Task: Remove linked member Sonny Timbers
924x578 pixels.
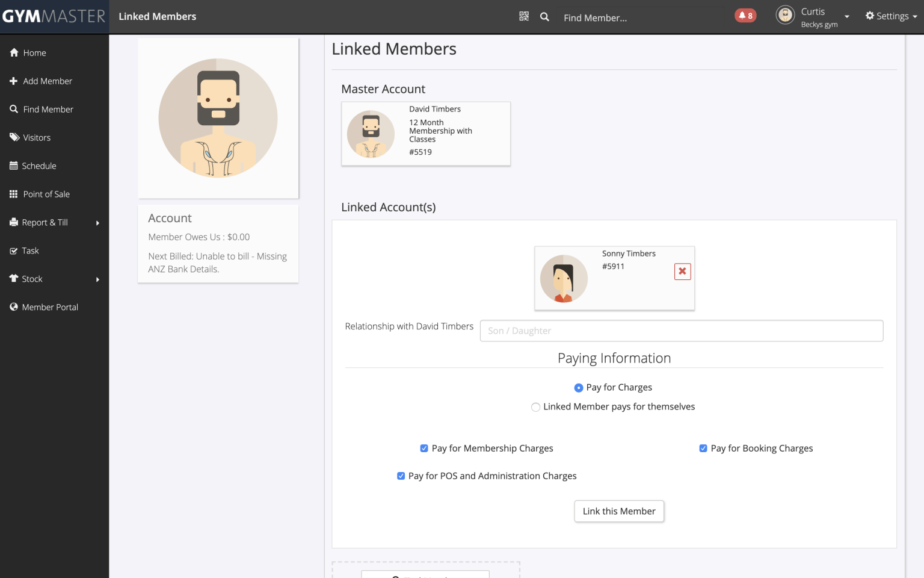Action: pos(682,272)
